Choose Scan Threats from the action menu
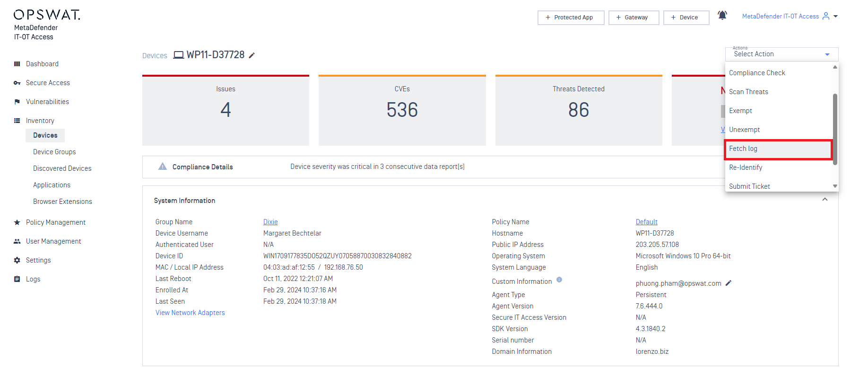This screenshot has height=369, width=868. click(x=779, y=92)
